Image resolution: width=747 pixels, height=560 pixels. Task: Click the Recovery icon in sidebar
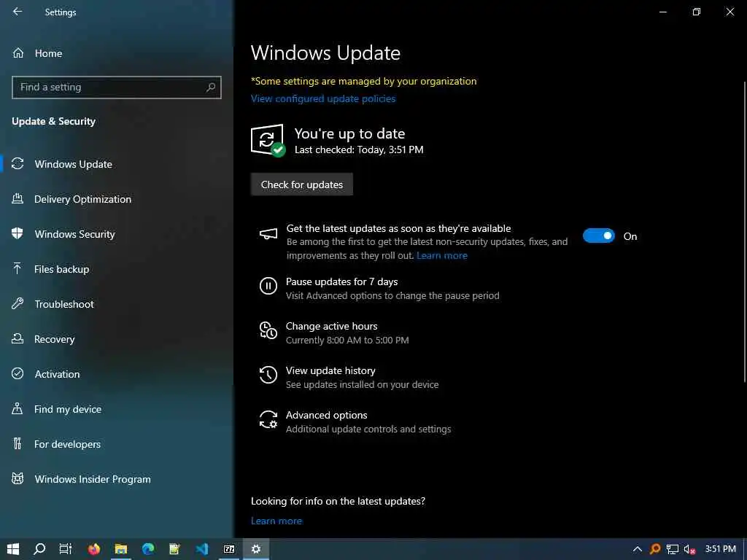point(18,338)
